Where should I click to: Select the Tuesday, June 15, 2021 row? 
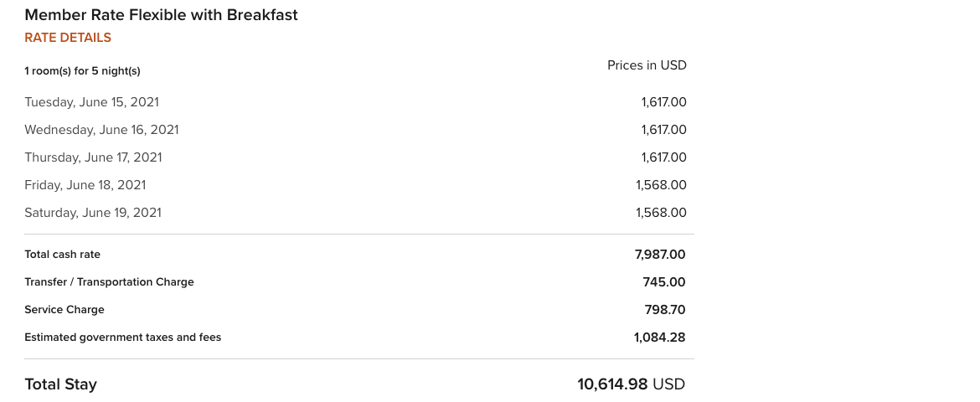click(356, 102)
